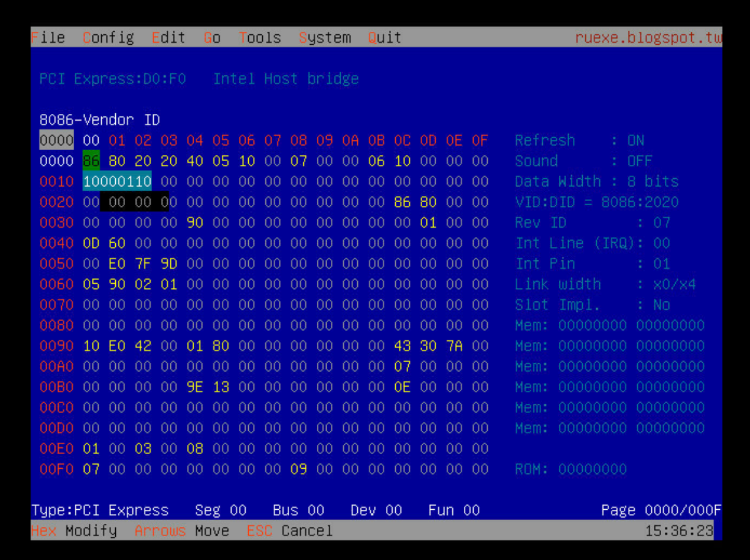This screenshot has width=750, height=560.
Task: Select byte 60 in row 0040
Action: click(117, 244)
